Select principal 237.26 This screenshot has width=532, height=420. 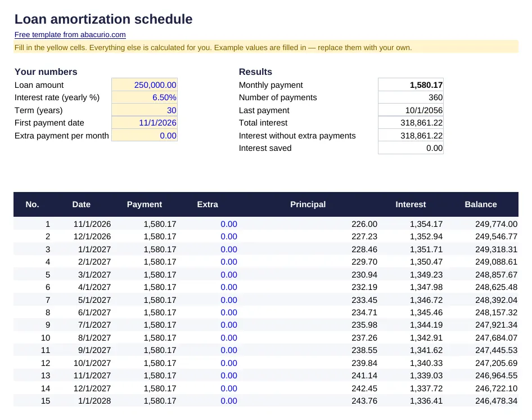(364, 338)
